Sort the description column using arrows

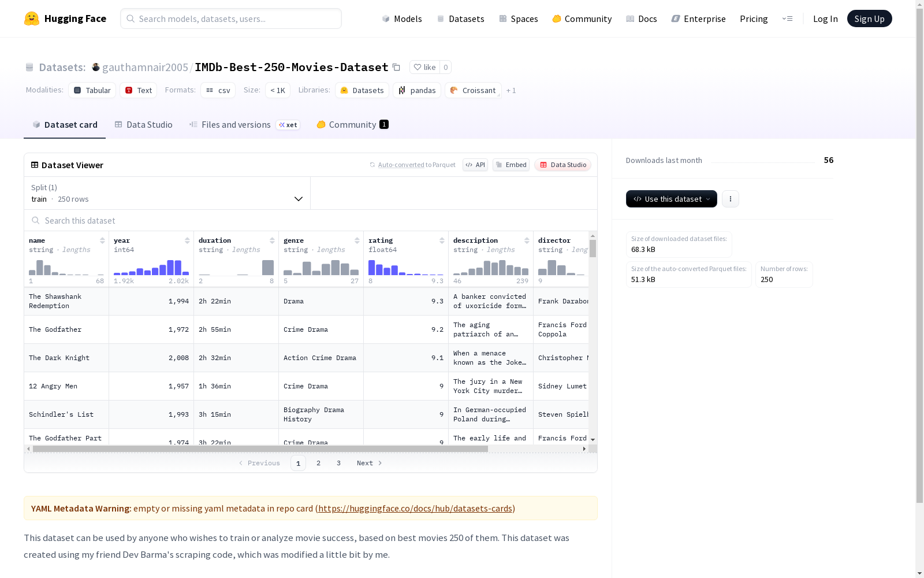tap(527, 240)
